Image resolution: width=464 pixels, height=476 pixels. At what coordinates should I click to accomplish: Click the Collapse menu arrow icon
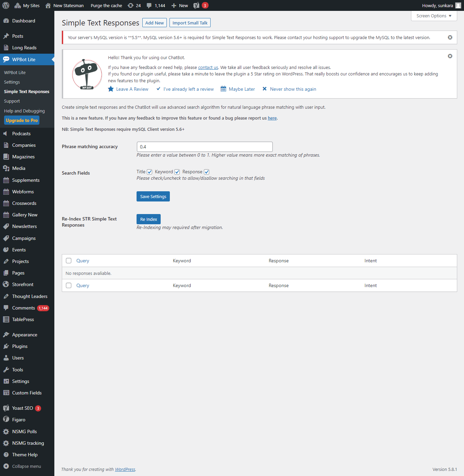(6, 466)
